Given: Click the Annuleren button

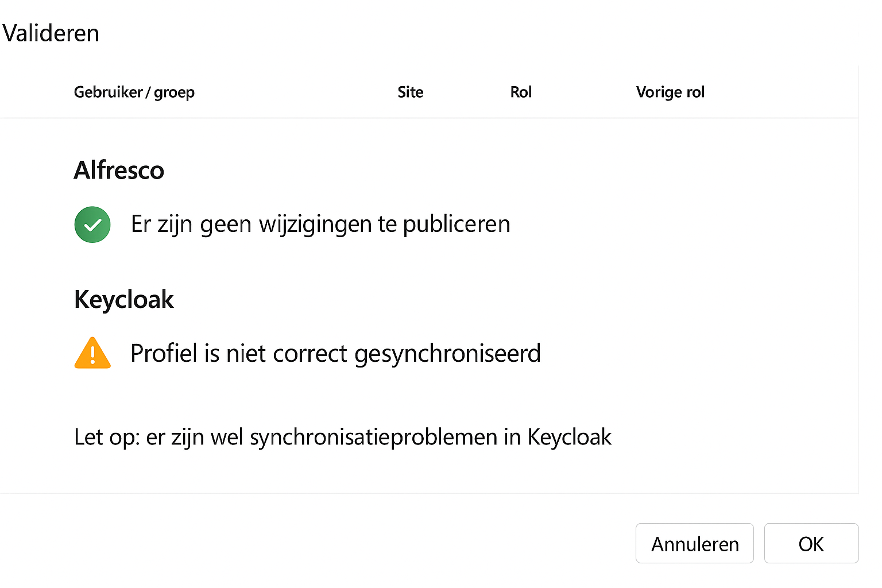Looking at the screenshot, I should (x=694, y=543).
